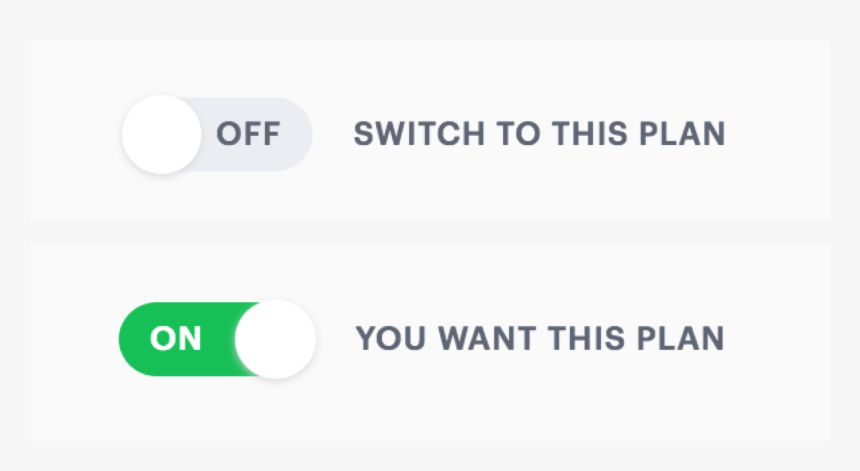
Task: Turn off the green ON switch
Action: coord(217,339)
